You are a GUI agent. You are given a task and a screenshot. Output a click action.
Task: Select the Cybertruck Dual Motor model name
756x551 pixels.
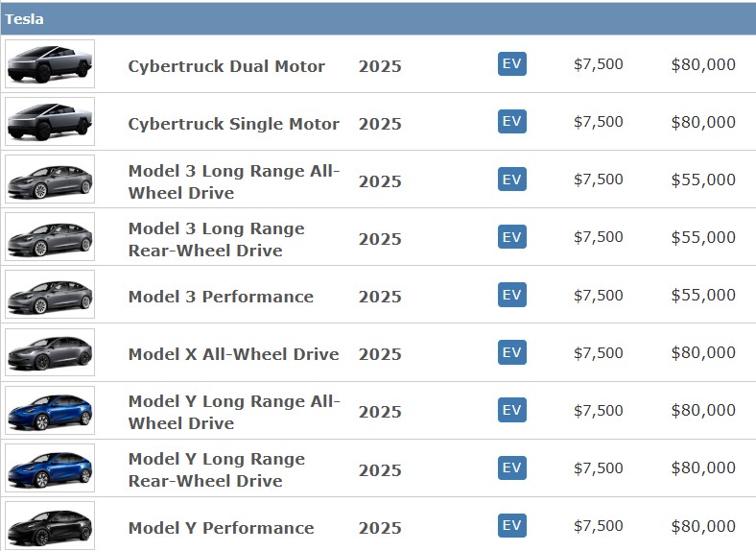226,66
